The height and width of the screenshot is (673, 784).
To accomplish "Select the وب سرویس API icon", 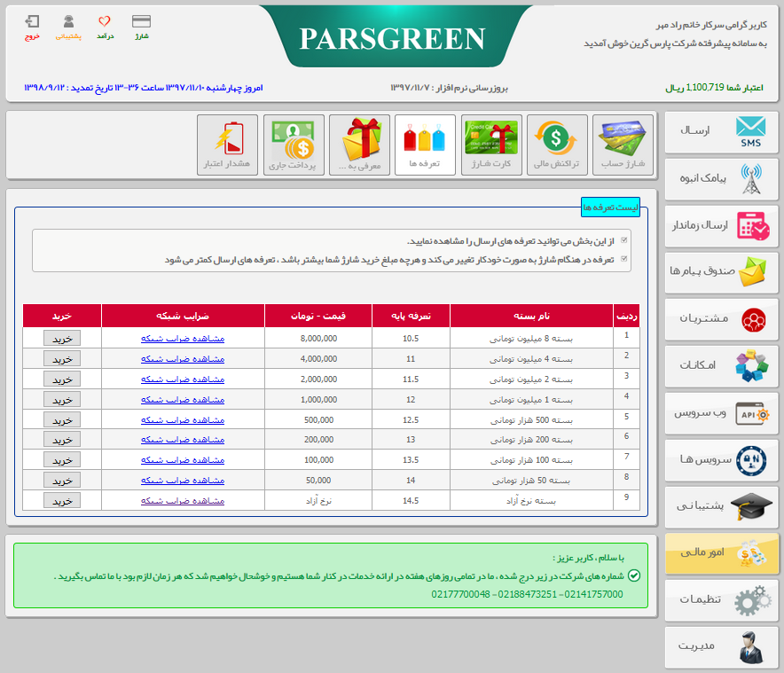I will tap(722, 413).
